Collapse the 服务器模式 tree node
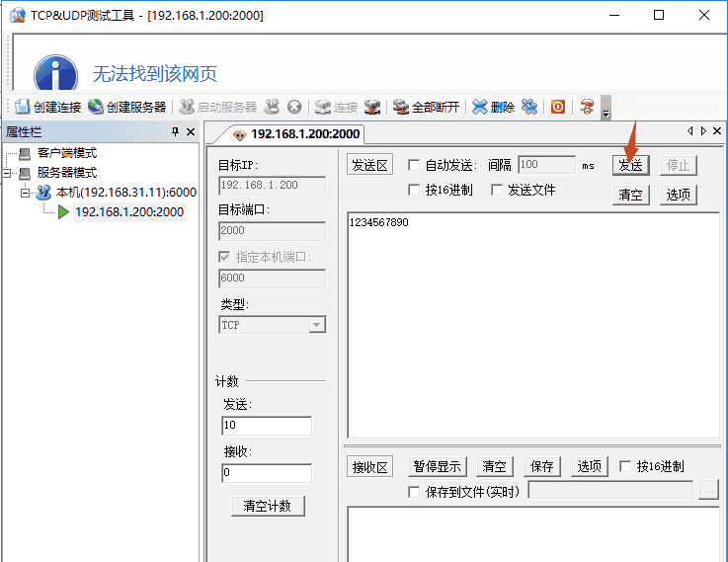The width and height of the screenshot is (728, 562). [7, 173]
